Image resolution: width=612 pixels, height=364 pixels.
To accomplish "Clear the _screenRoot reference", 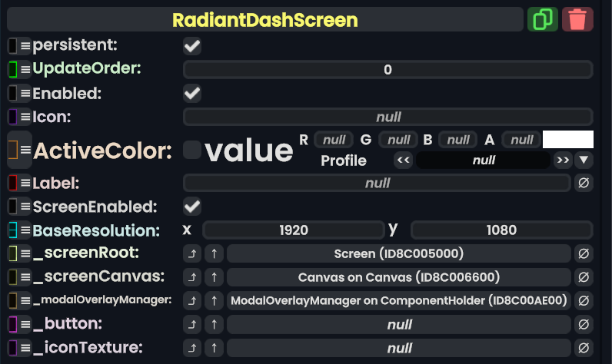I will (x=584, y=253).
